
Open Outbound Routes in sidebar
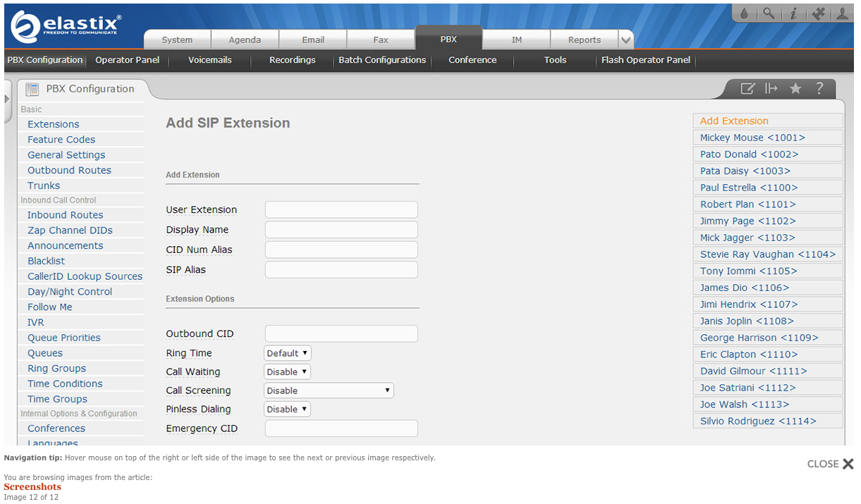coord(70,170)
